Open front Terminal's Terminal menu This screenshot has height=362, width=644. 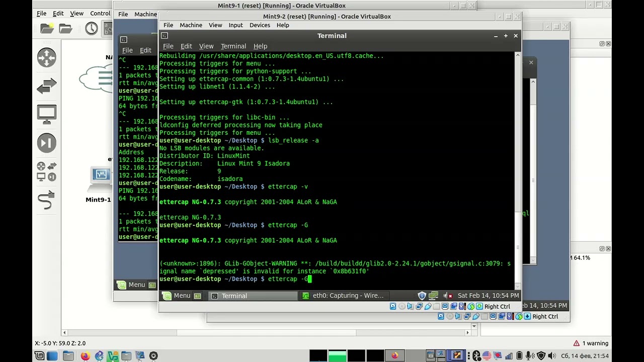click(233, 46)
